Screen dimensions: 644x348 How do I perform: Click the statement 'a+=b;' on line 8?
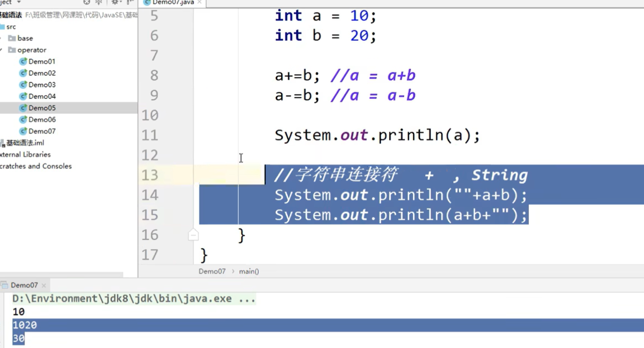click(297, 76)
